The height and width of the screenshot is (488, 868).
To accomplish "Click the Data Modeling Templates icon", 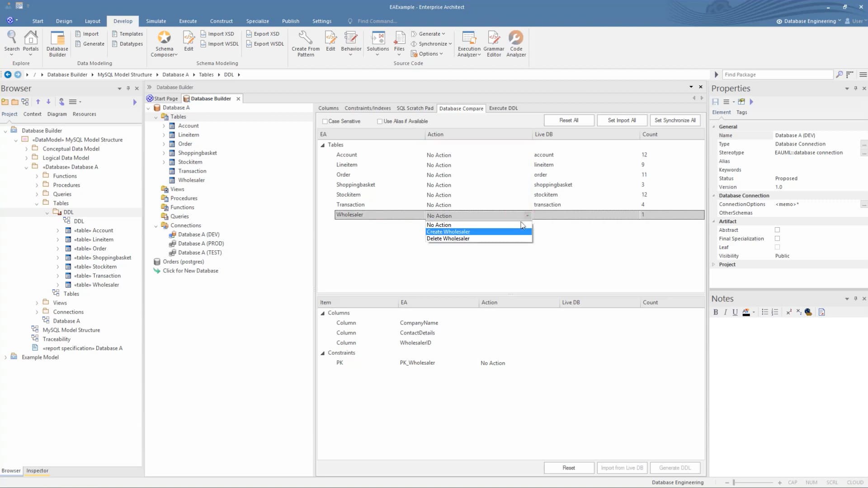I will point(127,34).
